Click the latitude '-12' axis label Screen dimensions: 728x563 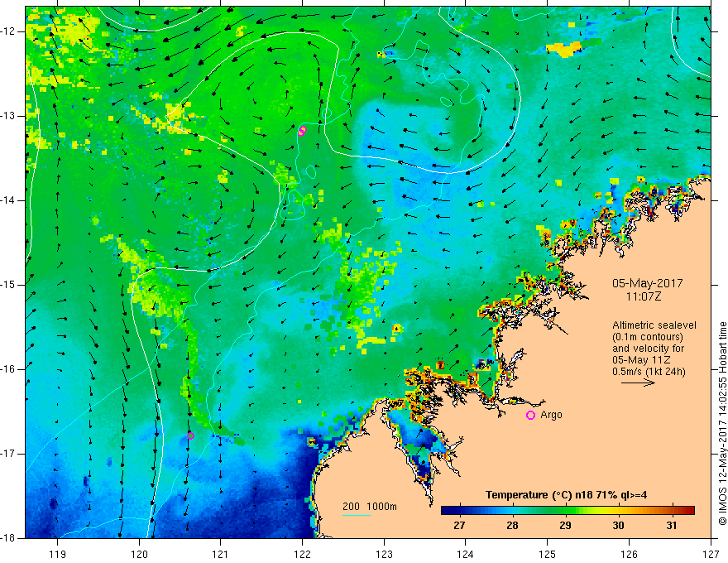pyautogui.click(x=8, y=31)
